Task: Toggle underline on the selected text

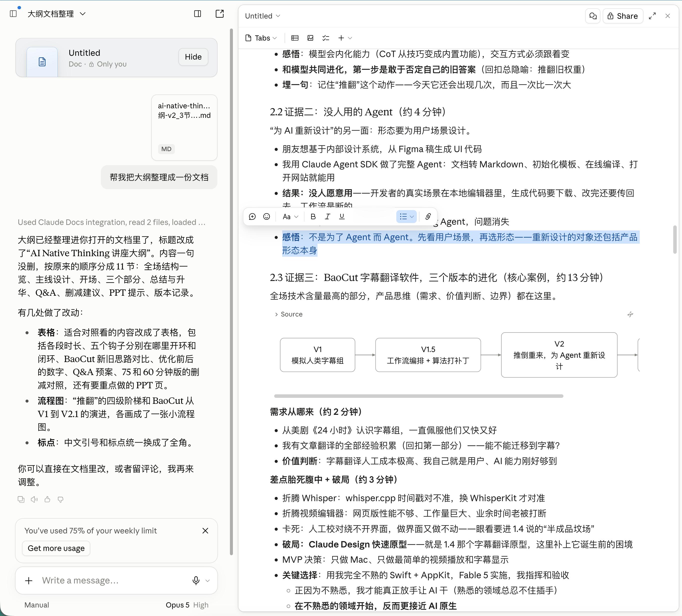Action: tap(342, 216)
